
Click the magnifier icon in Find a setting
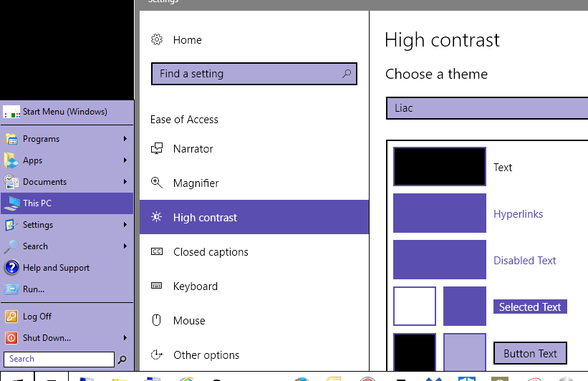[x=347, y=74]
